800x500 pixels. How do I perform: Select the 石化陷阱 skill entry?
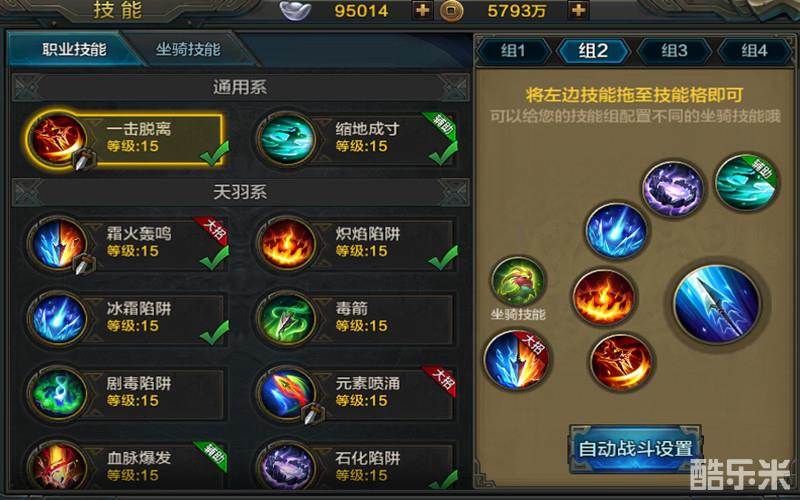(356, 467)
